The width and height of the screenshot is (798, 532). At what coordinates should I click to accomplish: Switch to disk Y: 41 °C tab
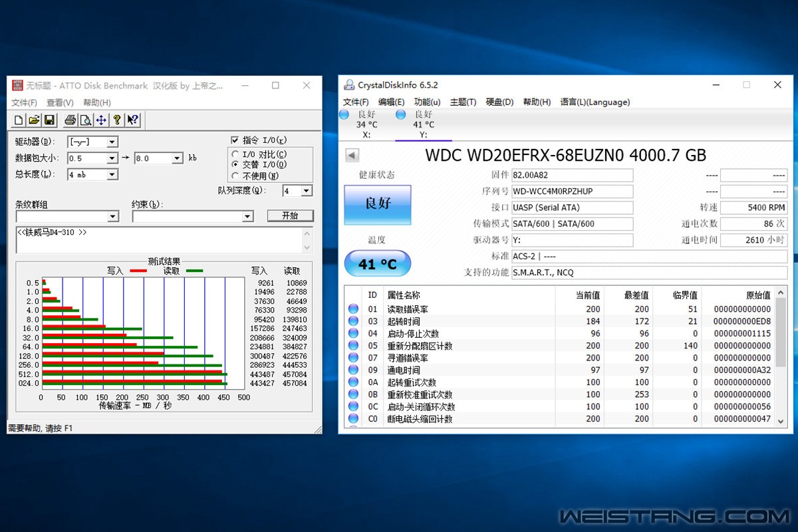click(422, 124)
